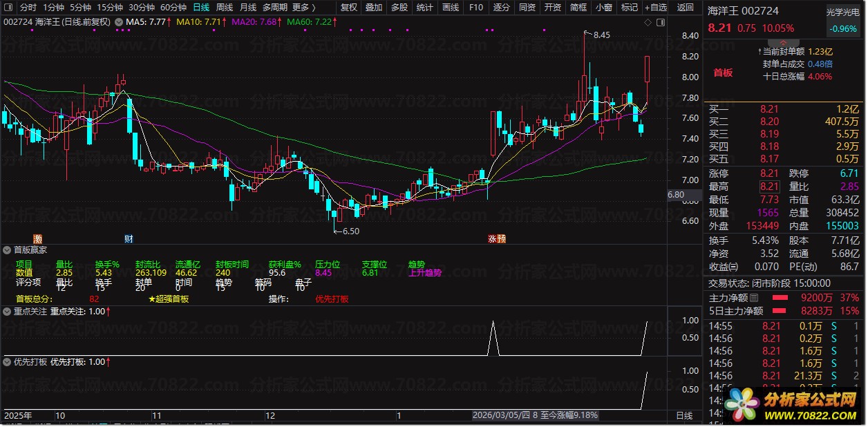Image resolution: width=868 pixels, height=427 pixels.
Task: Click the 2026/03/05 date info bar
Action: point(536,415)
